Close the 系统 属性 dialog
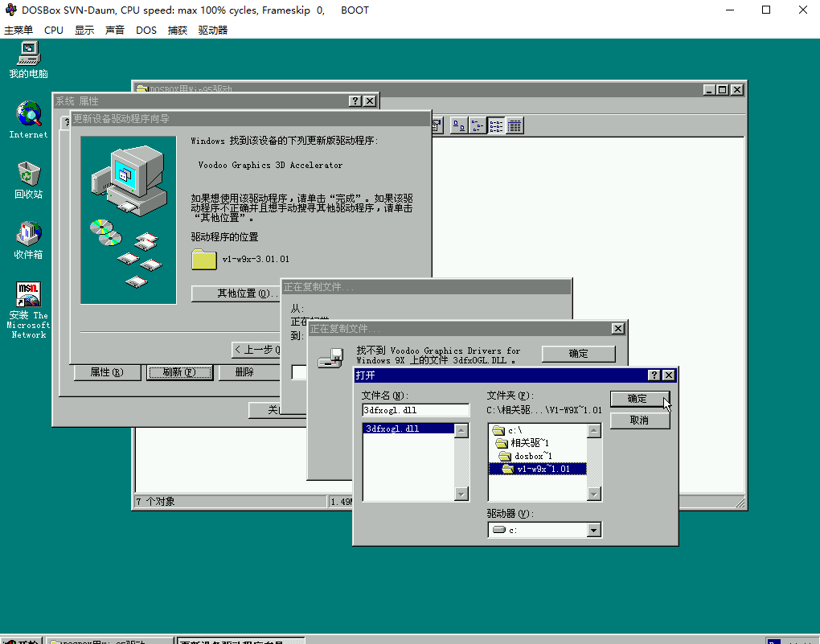820x644 pixels. click(370, 101)
